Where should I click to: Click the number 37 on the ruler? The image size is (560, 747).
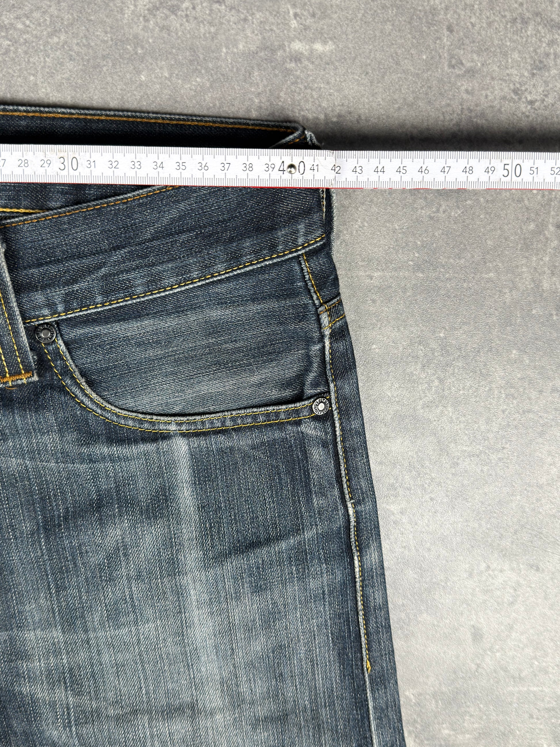[x=225, y=167]
